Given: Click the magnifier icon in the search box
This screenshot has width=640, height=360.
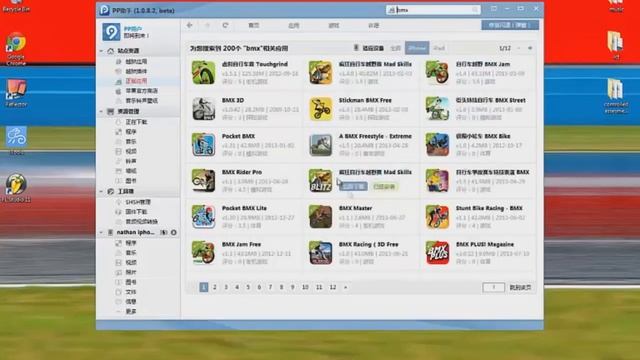Looking at the screenshot, I should point(475,9).
